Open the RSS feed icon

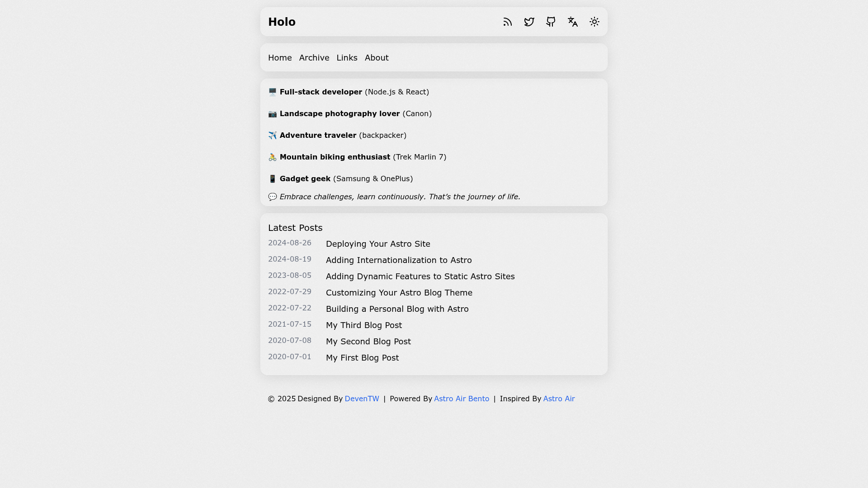click(x=508, y=22)
